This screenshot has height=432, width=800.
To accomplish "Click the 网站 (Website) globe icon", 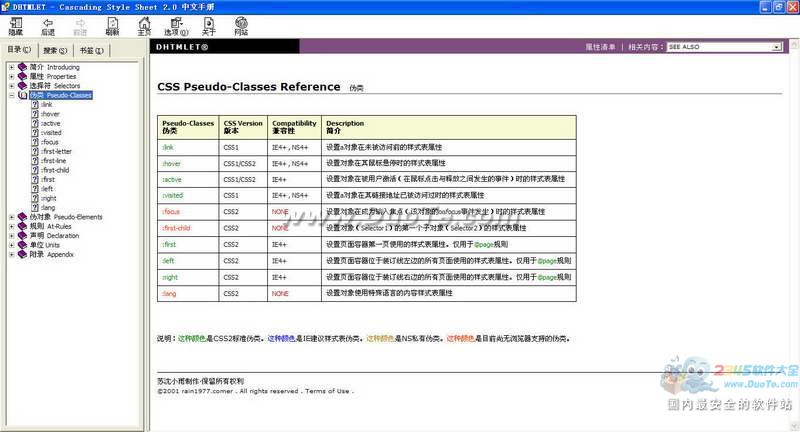I will pos(241,21).
